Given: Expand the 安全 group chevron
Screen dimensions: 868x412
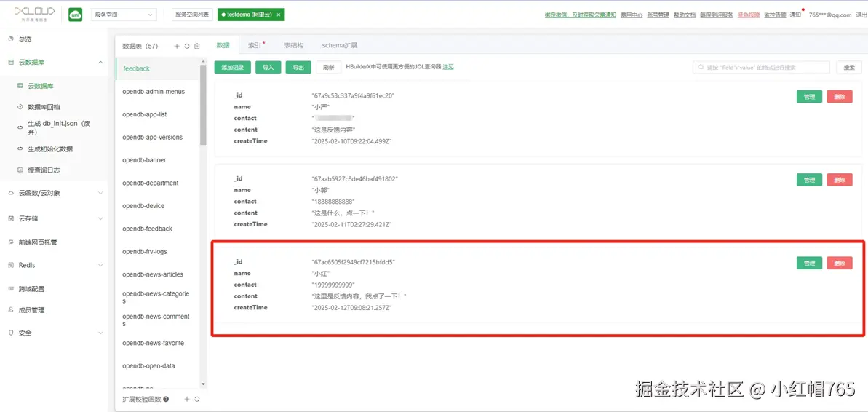Looking at the screenshot, I should point(100,333).
